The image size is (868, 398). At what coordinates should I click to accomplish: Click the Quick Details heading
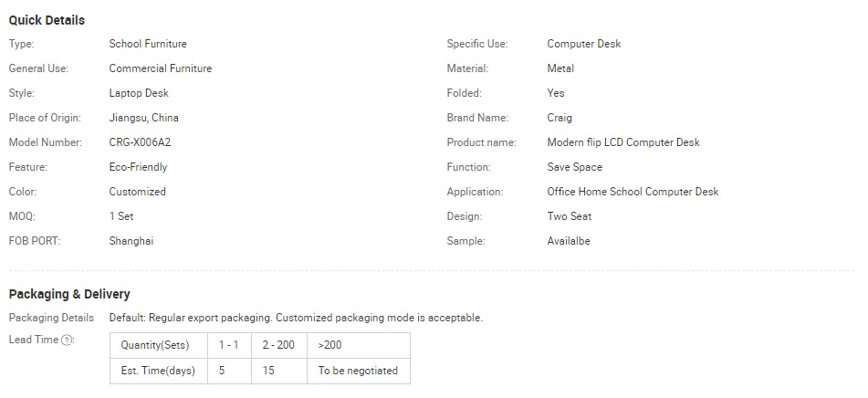[47, 20]
